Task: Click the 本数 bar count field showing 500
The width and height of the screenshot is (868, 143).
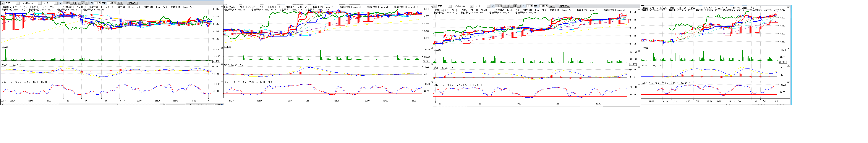Action: (543, 6)
